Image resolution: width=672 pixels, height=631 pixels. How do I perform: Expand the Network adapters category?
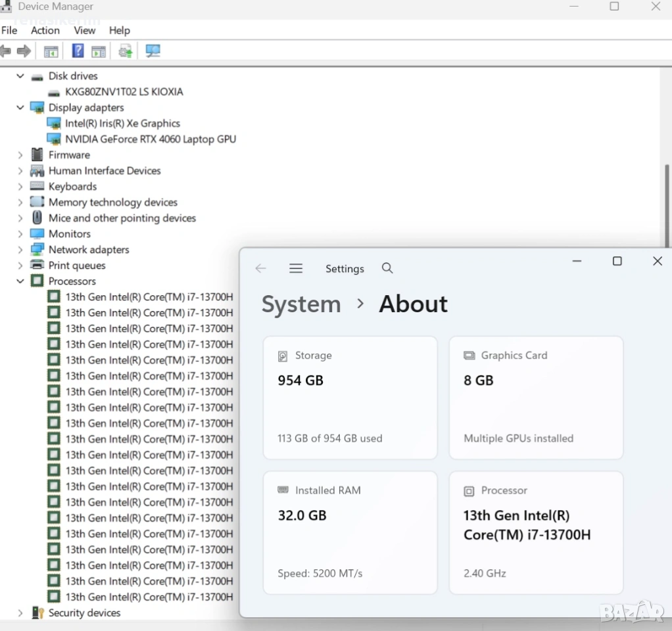pos(20,250)
